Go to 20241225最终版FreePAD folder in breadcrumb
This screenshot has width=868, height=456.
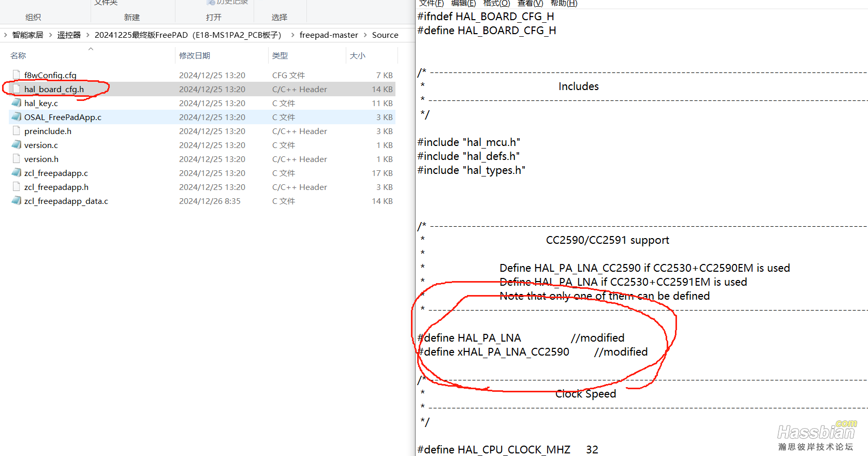188,35
